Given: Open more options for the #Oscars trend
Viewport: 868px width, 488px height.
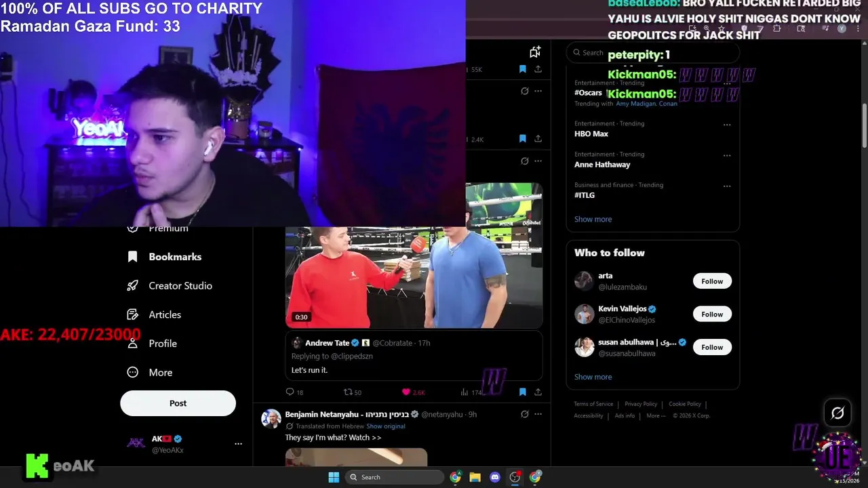Looking at the screenshot, I should pos(727,84).
